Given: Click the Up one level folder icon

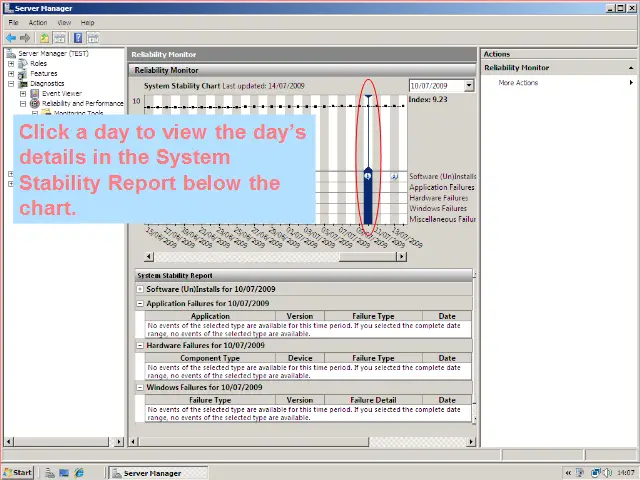Looking at the screenshot, I should pos(44,38).
